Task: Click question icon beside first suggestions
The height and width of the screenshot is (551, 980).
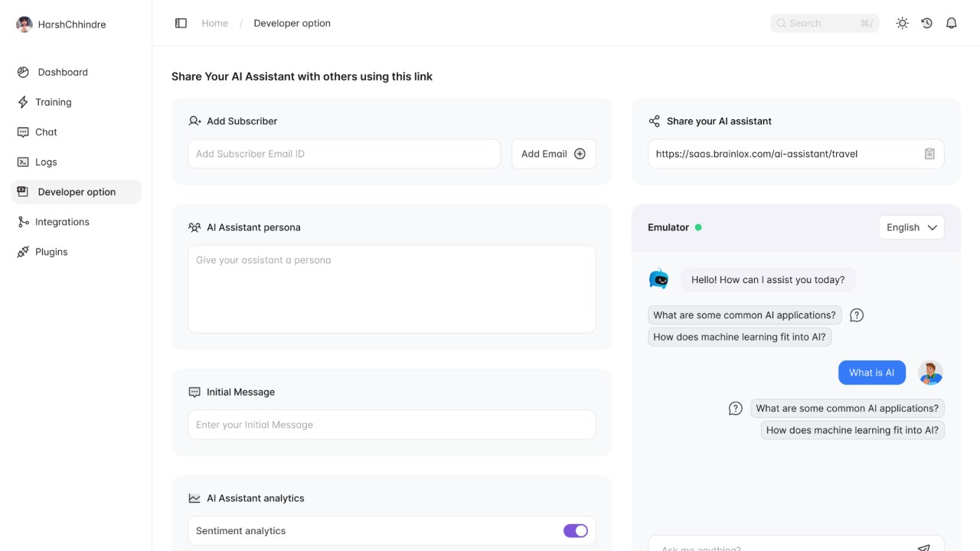Action: (857, 315)
